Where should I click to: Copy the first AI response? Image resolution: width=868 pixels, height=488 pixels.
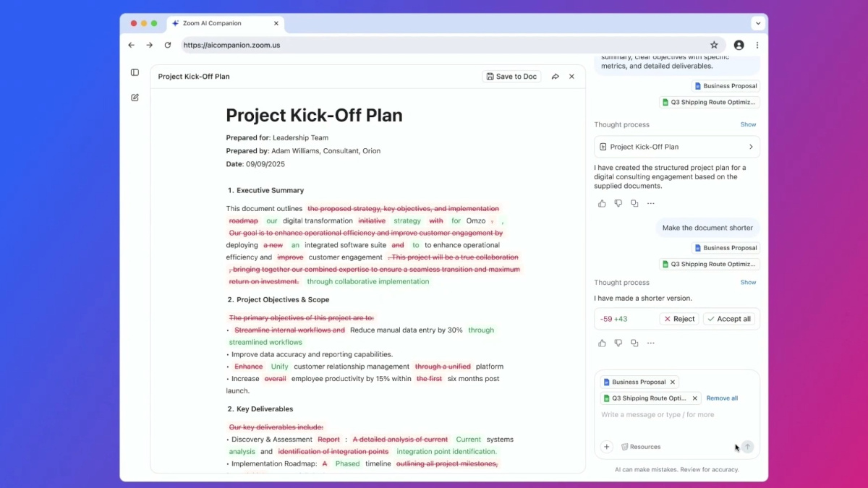pyautogui.click(x=634, y=204)
